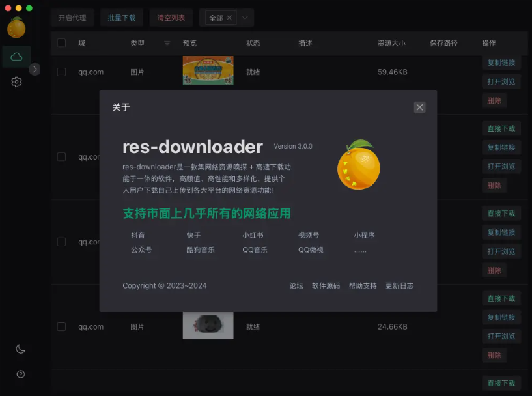The image size is (532, 396).
Task: Click 直接下载 in the top row
Action: point(501,128)
